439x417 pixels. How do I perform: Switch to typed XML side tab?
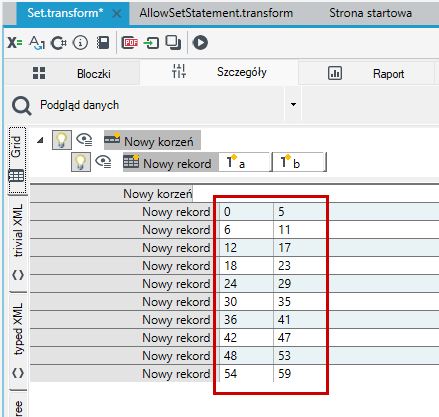[18, 341]
